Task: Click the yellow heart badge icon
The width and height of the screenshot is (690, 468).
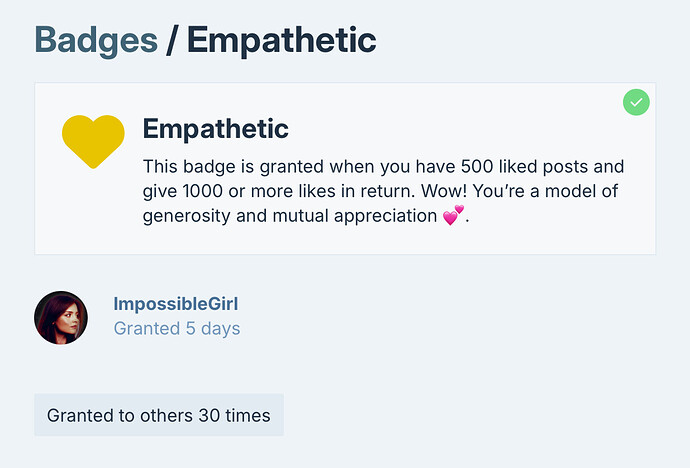Action: [93, 141]
